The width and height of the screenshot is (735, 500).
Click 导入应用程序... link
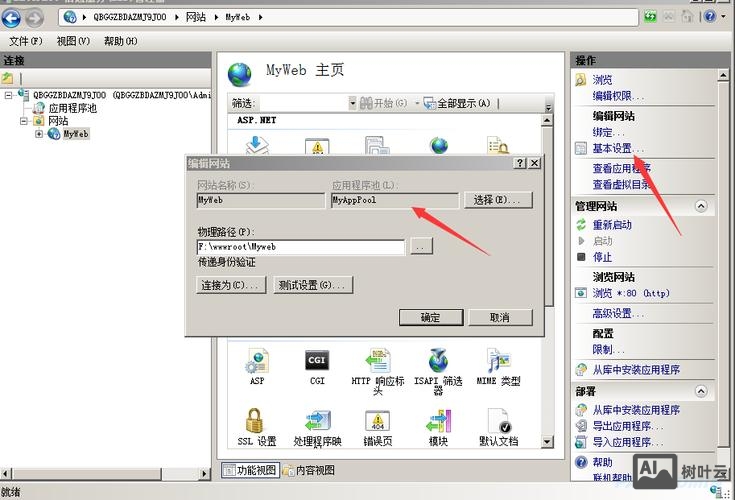[628, 442]
